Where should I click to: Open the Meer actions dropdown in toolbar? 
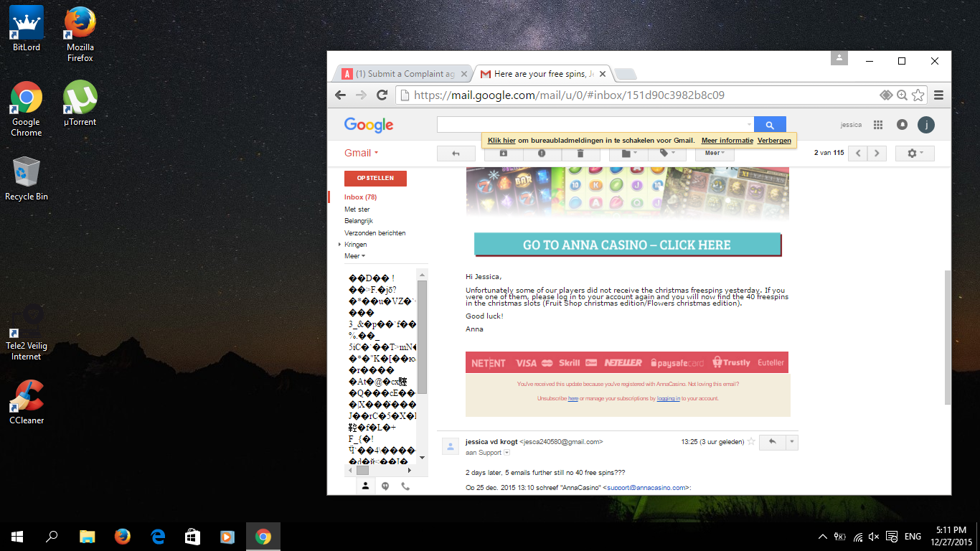click(715, 153)
